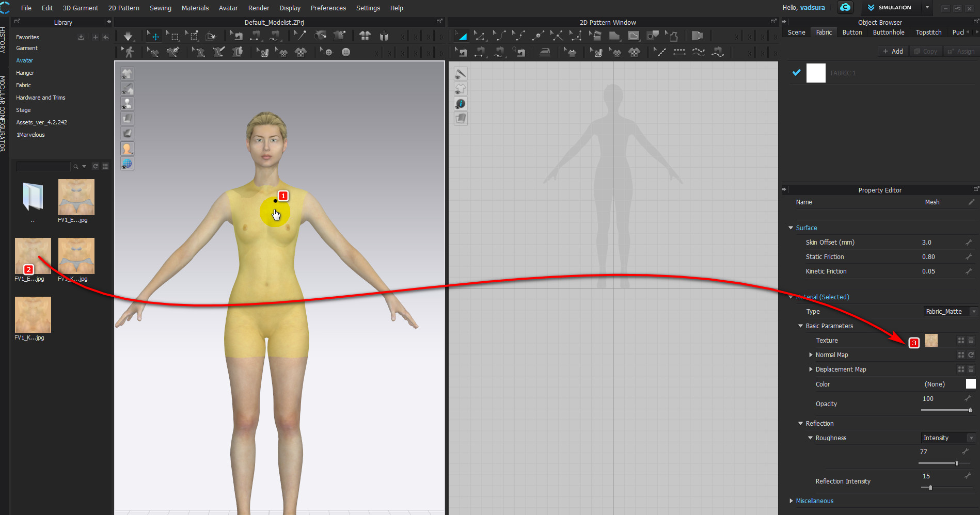This screenshot has height=515, width=980.
Task: Open the Avatar menu in menu bar
Action: (x=228, y=8)
